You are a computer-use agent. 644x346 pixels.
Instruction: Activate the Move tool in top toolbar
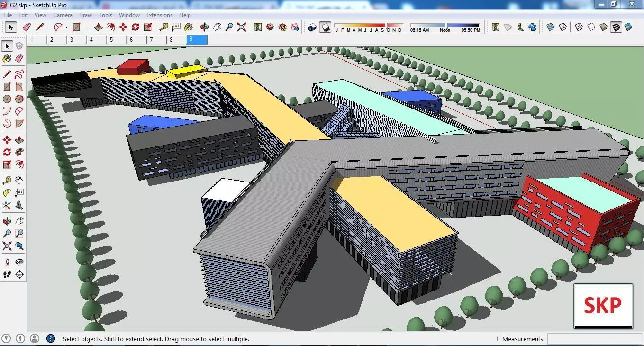[123, 27]
